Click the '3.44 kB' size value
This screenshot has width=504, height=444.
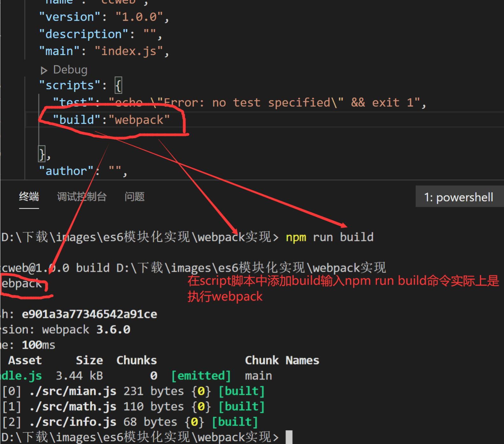[x=80, y=376]
